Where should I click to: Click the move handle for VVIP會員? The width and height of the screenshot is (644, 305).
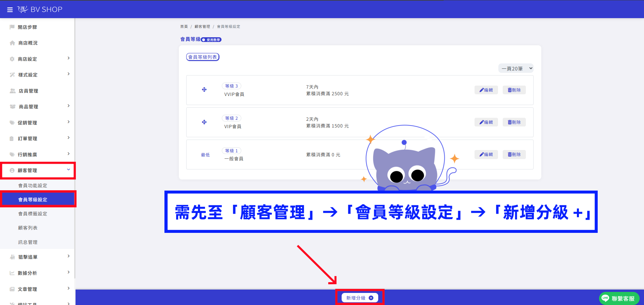point(204,90)
